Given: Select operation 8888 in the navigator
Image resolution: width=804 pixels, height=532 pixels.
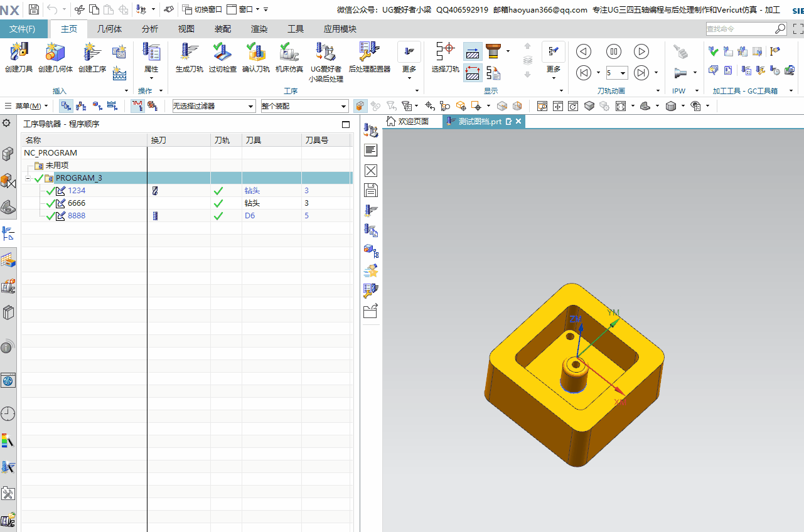Looking at the screenshot, I should pos(77,216).
